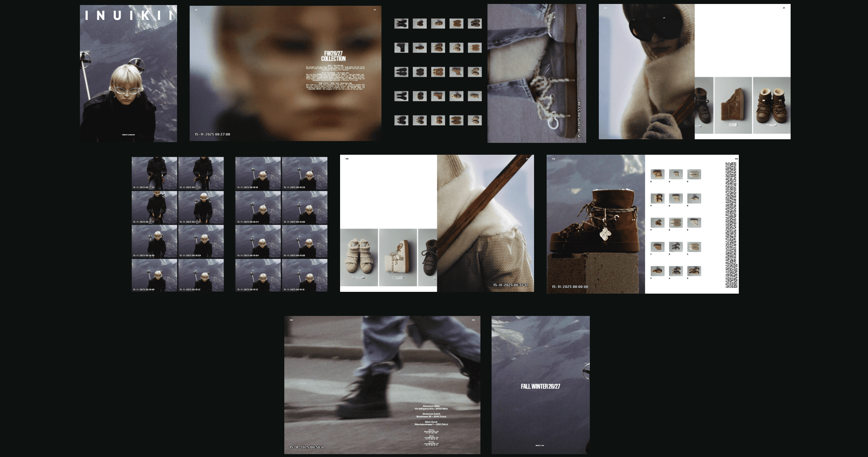Click the FALL WINTER 26/27 back cover title
This screenshot has width=868, height=457.
click(x=540, y=386)
